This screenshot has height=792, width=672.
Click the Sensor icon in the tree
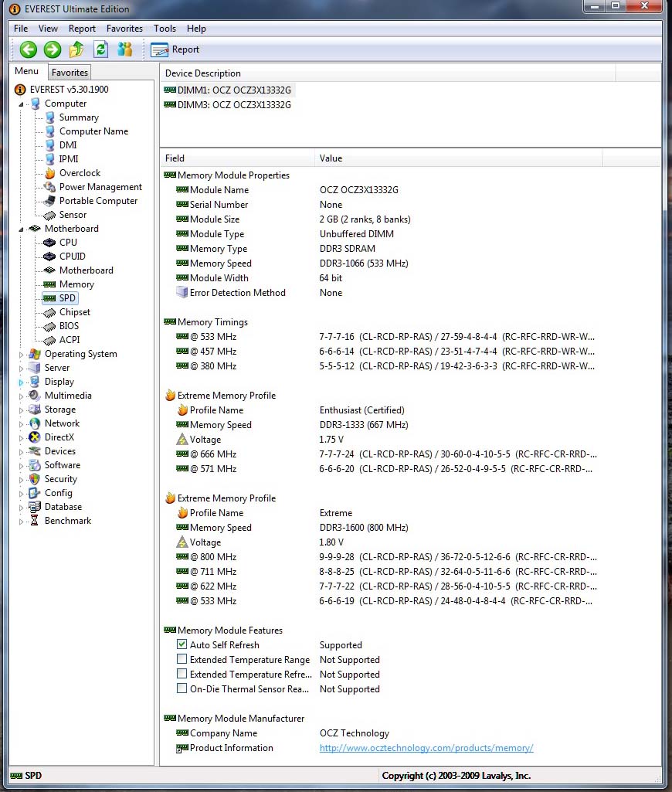(x=49, y=215)
